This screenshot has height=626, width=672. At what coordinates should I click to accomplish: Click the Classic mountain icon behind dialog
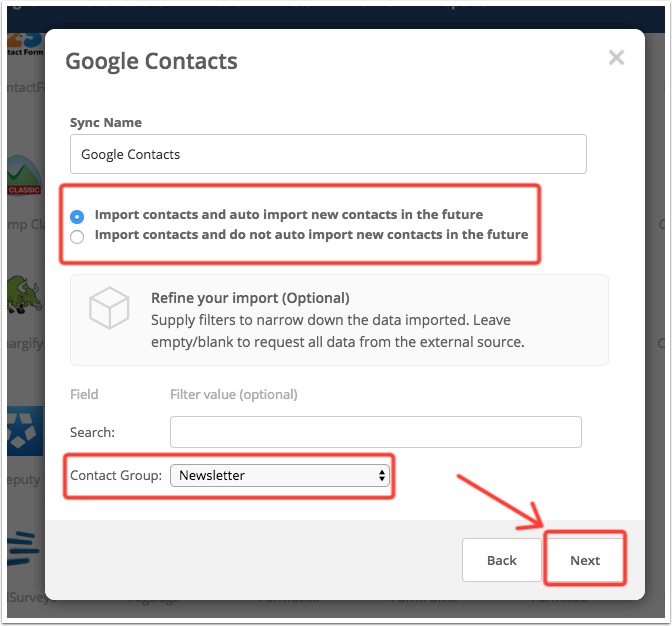pos(24,176)
